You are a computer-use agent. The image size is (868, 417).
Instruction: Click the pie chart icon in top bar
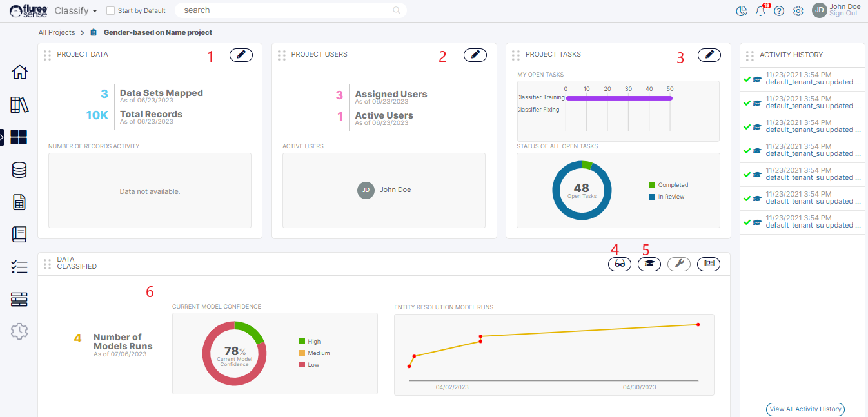[742, 11]
